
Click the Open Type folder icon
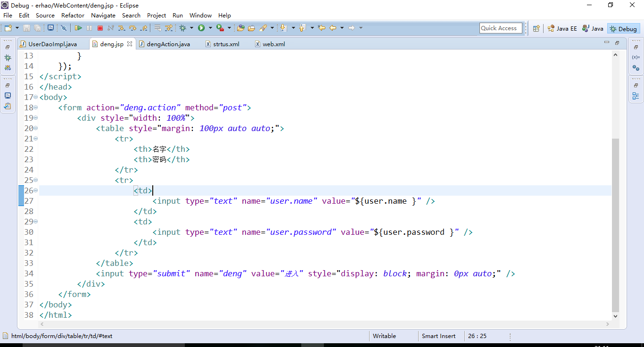241,28
